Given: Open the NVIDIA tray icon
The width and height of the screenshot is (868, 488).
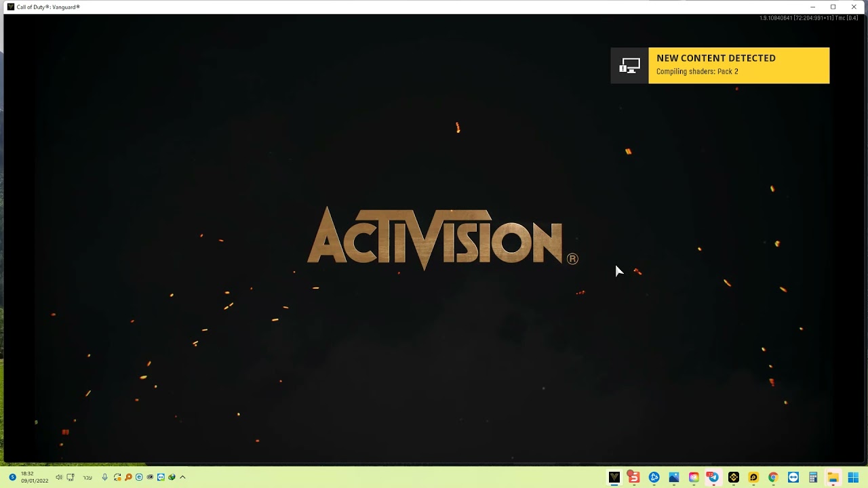Looking at the screenshot, I should (x=150, y=477).
